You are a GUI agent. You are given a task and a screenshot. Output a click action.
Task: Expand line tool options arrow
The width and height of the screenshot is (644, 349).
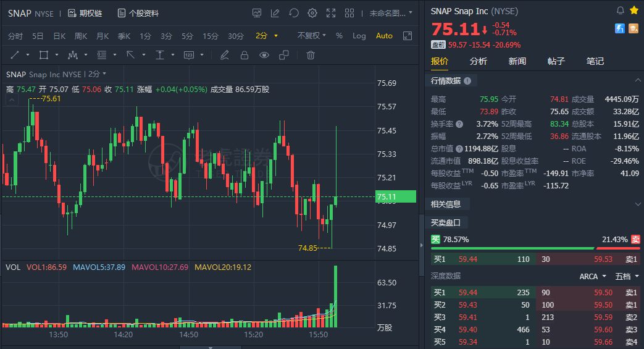(28, 55)
